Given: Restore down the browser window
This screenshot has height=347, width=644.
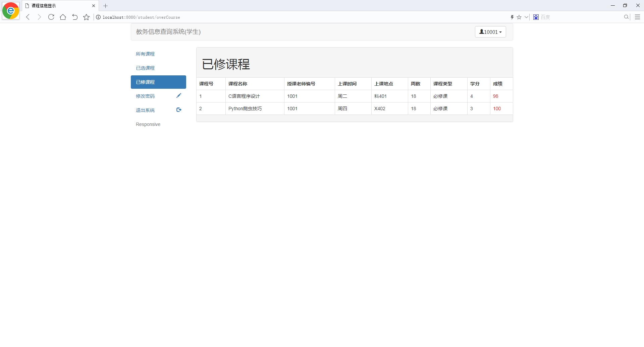Looking at the screenshot, I should 625,6.
